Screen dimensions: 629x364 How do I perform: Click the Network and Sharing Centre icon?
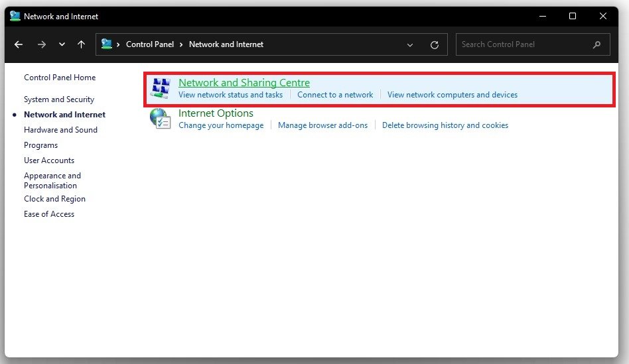pyautogui.click(x=160, y=88)
